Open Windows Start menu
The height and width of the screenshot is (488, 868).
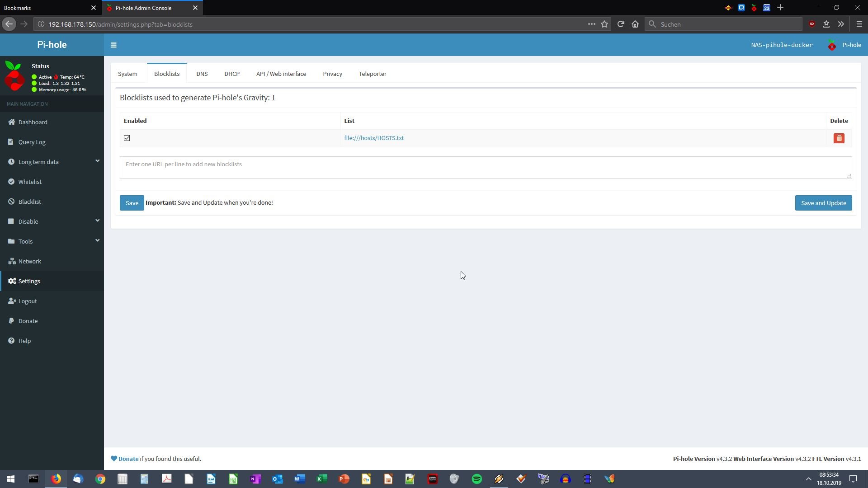[11, 479]
